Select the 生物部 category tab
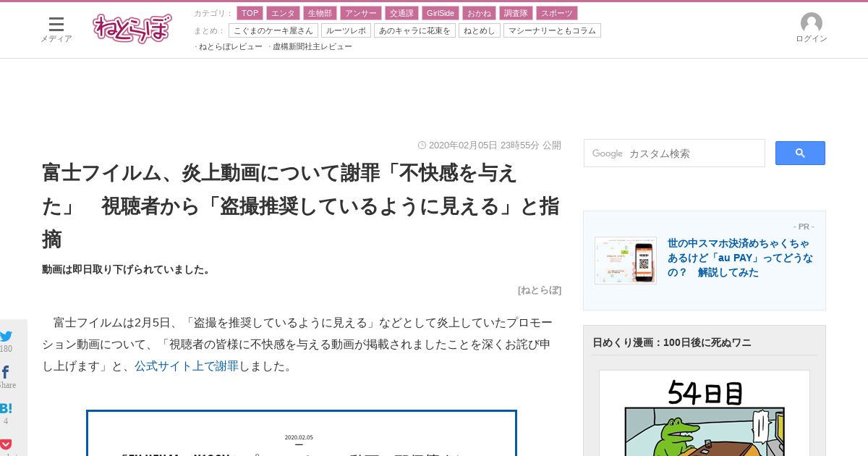 [320, 13]
